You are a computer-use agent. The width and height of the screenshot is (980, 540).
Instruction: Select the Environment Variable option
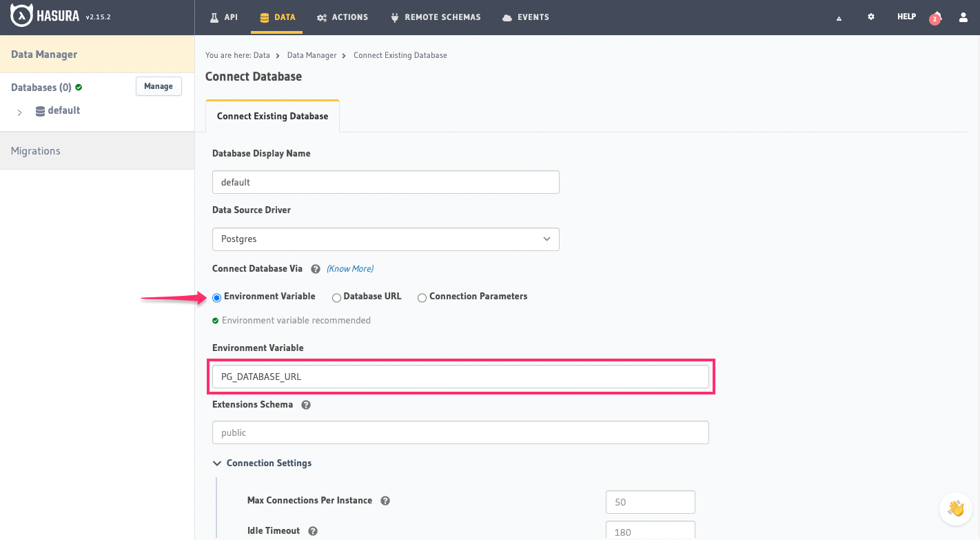(x=217, y=297)
